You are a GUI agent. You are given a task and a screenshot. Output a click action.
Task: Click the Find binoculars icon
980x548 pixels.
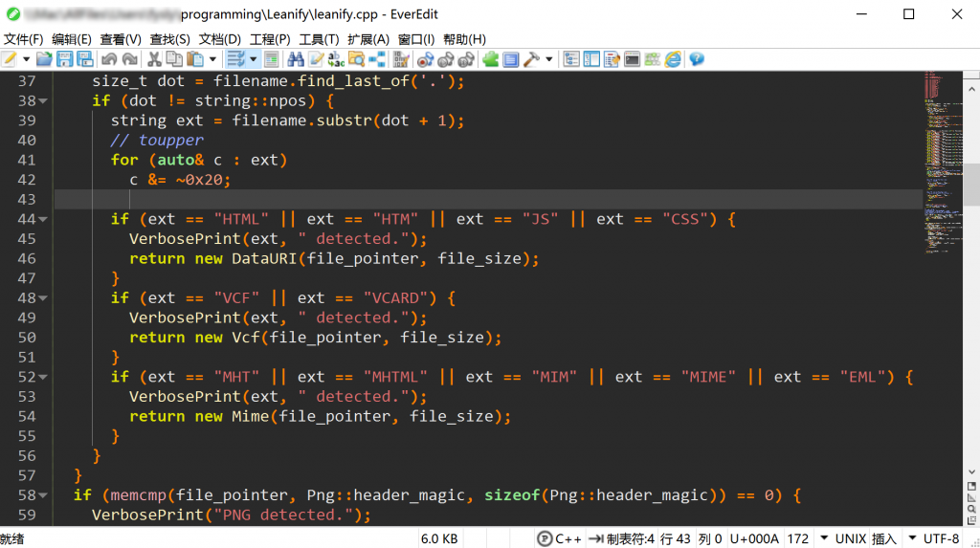[x=296, y=59]
